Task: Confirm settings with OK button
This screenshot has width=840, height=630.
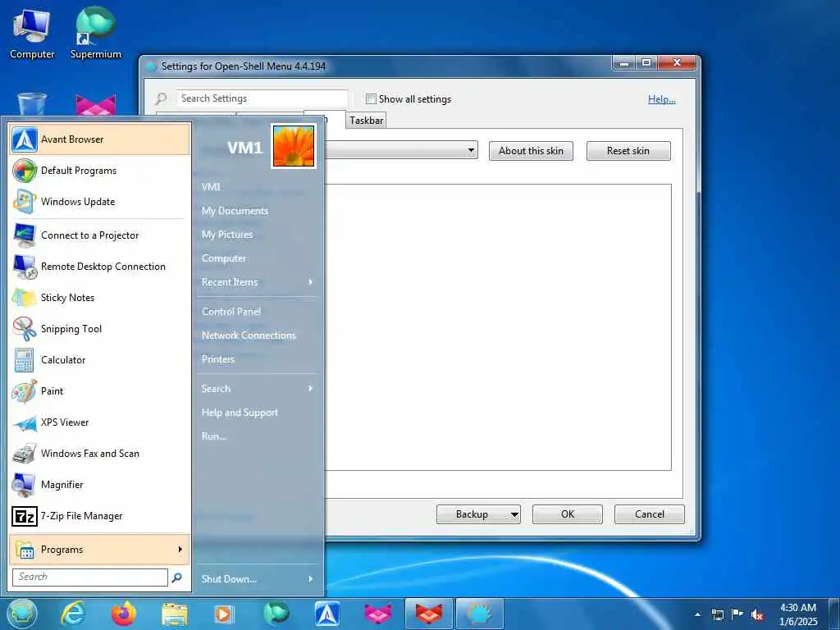Action: pos(568,514)
